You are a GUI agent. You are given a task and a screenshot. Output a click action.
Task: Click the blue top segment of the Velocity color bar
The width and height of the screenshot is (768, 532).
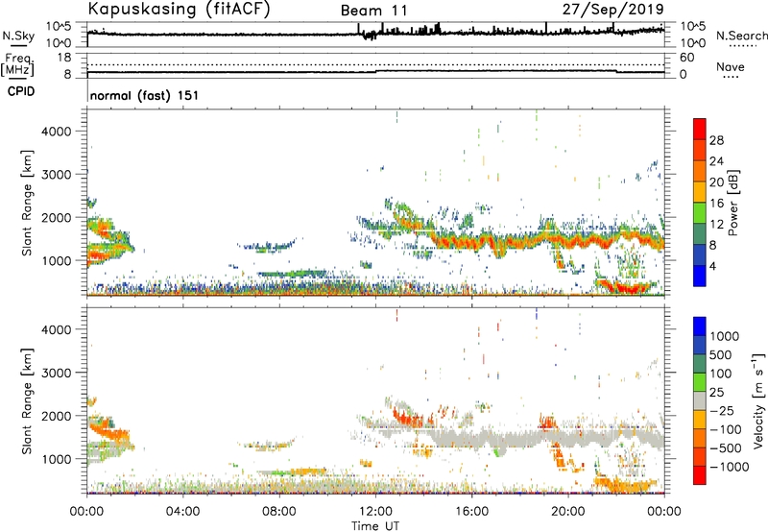point(700,326)
